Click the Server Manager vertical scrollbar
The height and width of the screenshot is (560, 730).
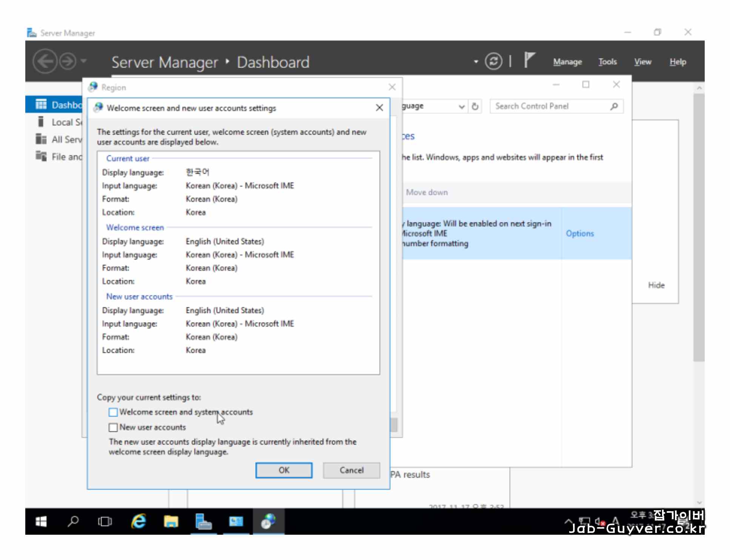click(699, 226)
